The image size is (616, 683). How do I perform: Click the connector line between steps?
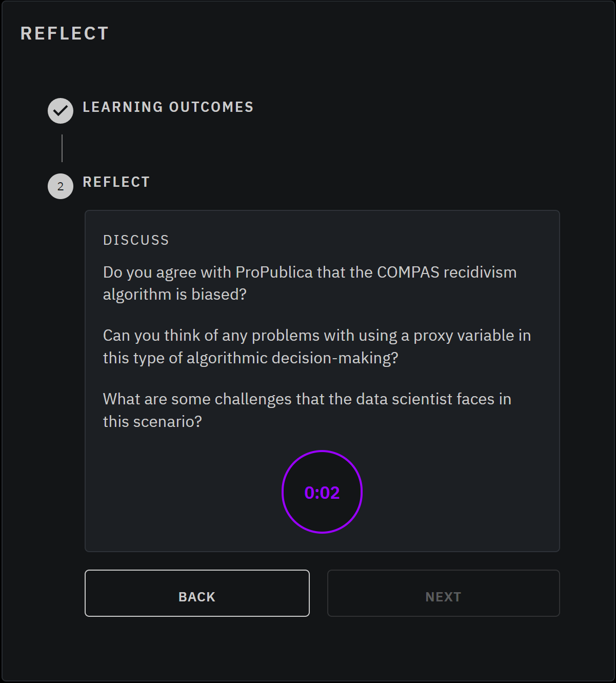pyautogui.click(x=62, y=148)
